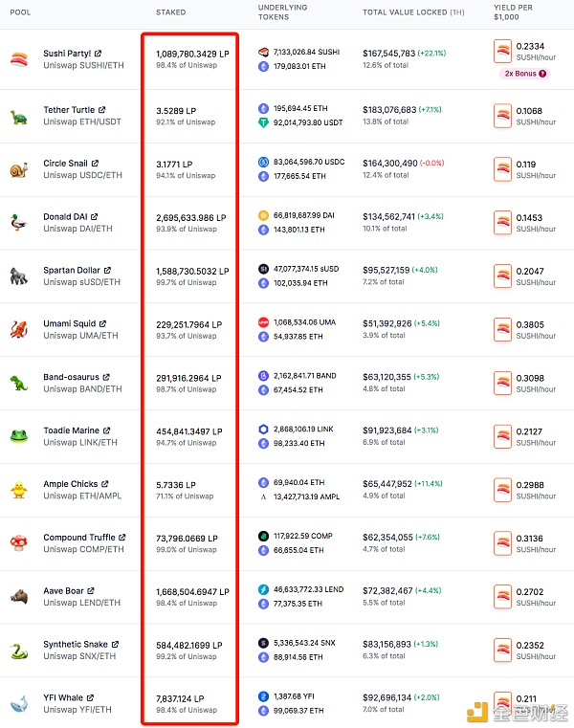Screen dimensions: 574x728
Task: Sort by Total Value Locked column header
Action: (408, 12)
